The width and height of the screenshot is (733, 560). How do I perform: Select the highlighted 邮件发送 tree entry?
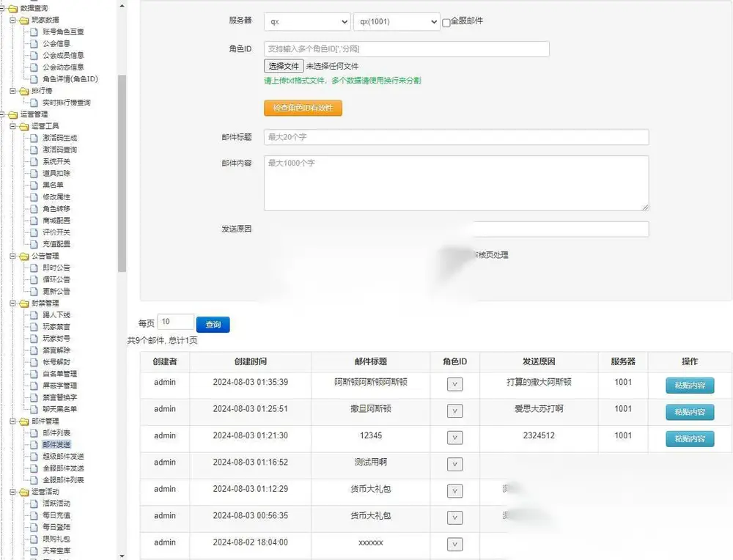[56, 444]
